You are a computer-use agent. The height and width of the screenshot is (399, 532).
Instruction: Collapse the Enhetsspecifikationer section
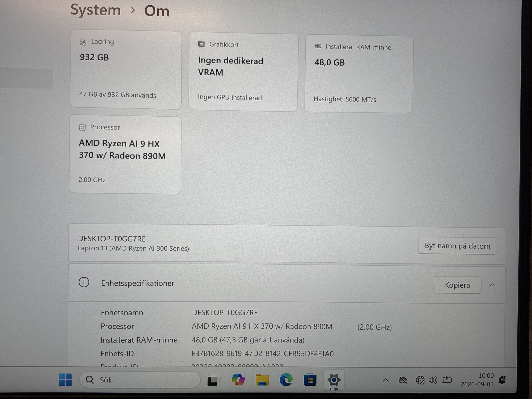click(x=492, y=285)
